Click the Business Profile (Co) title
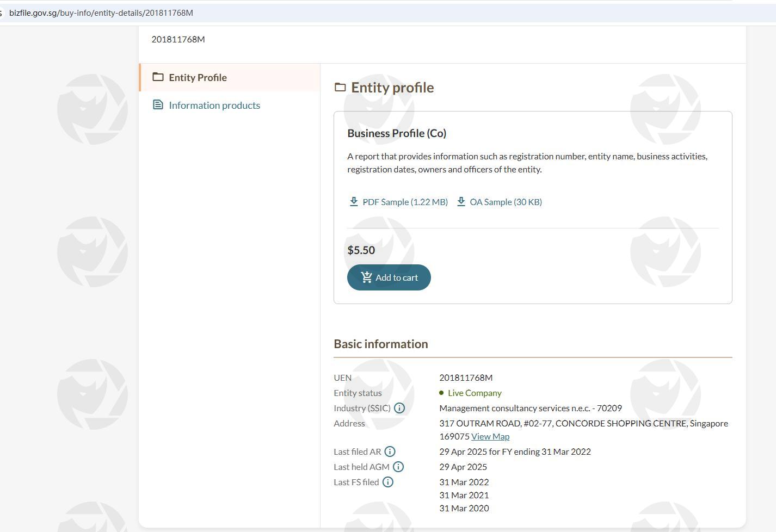 396,133
